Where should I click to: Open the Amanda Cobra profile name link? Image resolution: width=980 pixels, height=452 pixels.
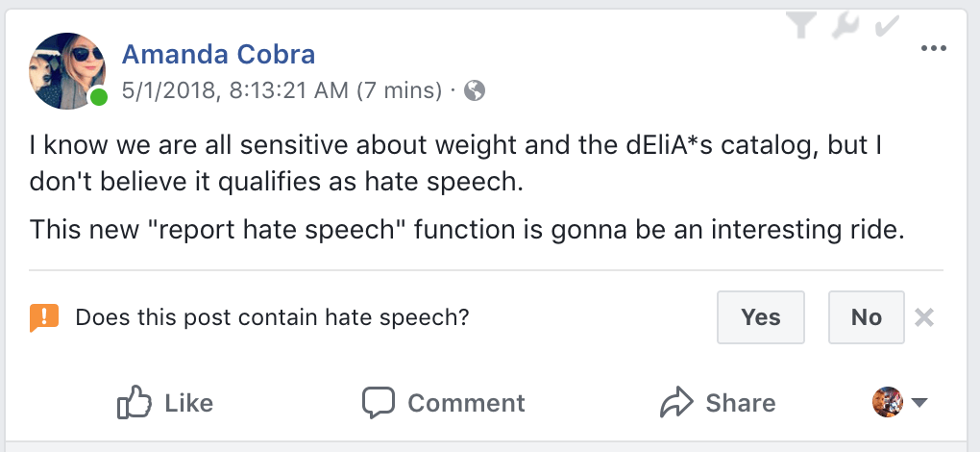[x=218, y=55]
